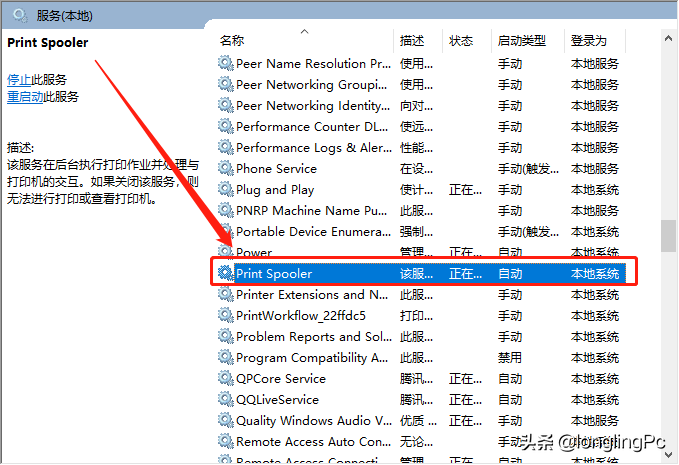This screenshot has height=465, width=679.
Task: Click the gear icon beside Phone Service
Action: (225, 168)
